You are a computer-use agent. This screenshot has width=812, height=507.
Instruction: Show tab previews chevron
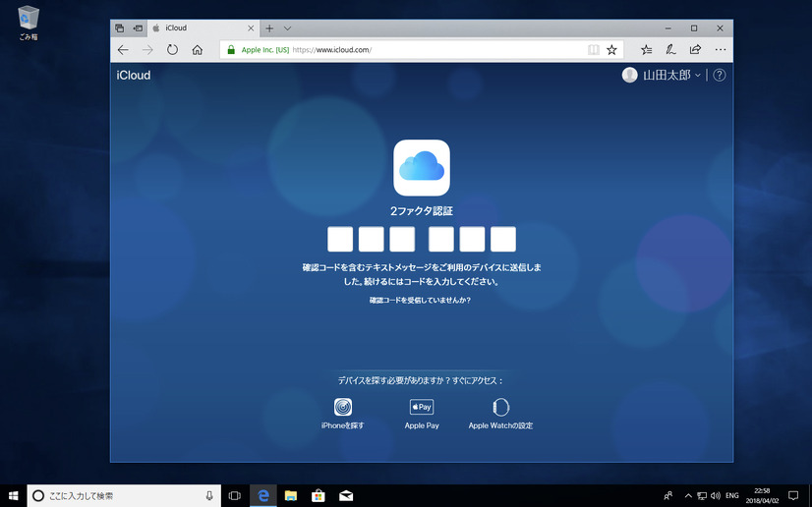287,28
